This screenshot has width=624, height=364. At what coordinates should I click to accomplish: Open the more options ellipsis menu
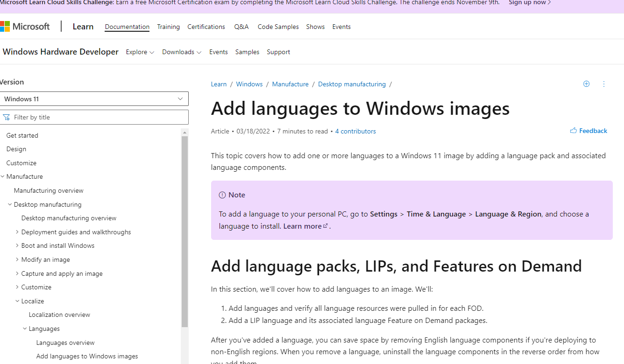coord(603,84)
